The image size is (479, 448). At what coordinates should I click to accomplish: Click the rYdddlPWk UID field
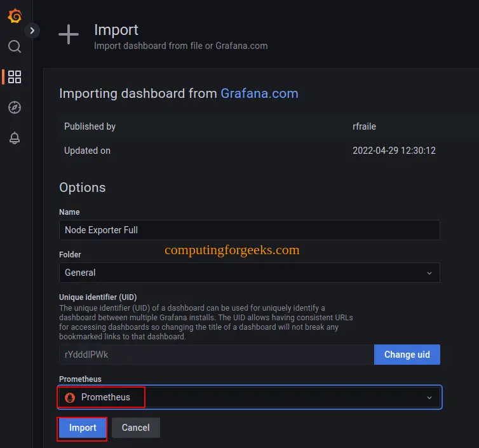point(217,355)
